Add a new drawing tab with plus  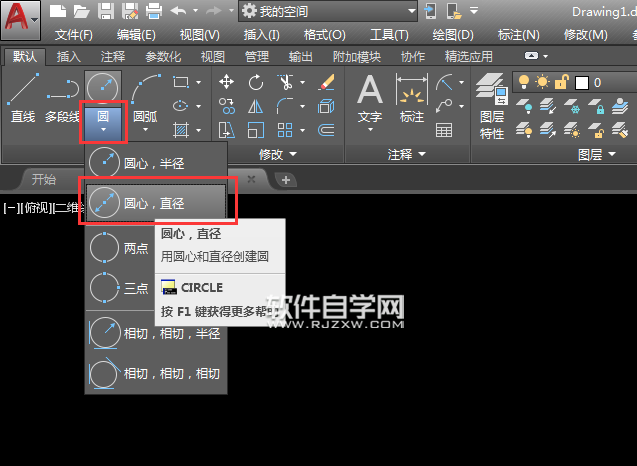[286, 180]
